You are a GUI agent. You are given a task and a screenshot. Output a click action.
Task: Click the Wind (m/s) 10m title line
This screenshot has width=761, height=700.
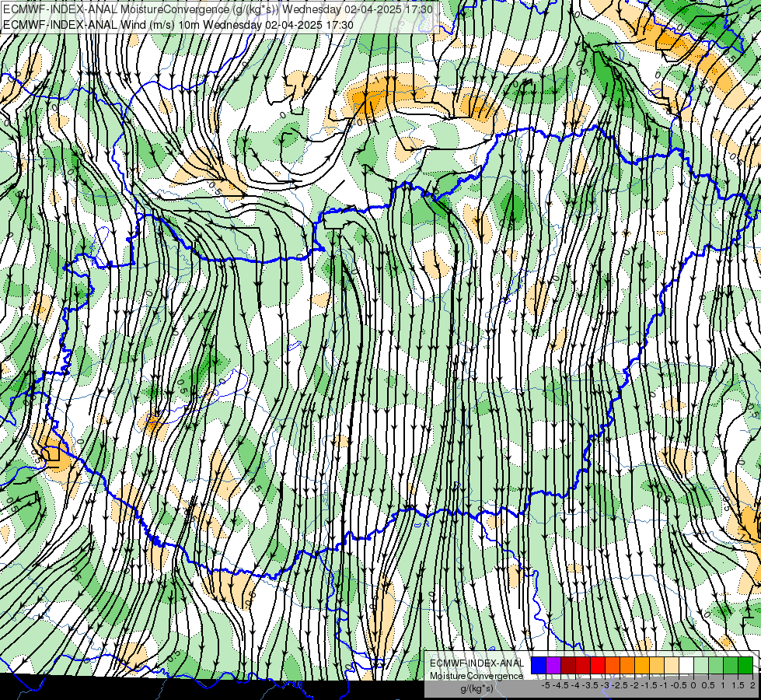[x=178, y=25]
